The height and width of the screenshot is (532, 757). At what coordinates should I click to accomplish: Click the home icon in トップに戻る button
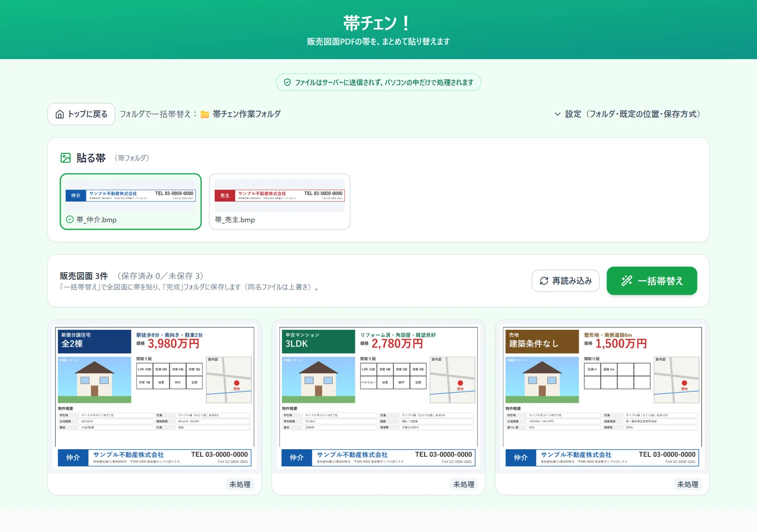tap(60, 114)
